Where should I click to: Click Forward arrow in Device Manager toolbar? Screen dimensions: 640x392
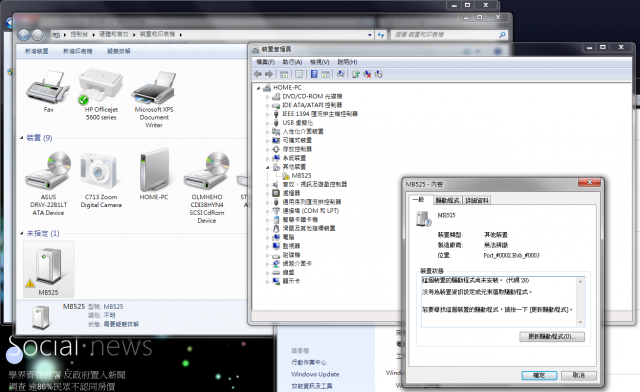coord(269,74)
